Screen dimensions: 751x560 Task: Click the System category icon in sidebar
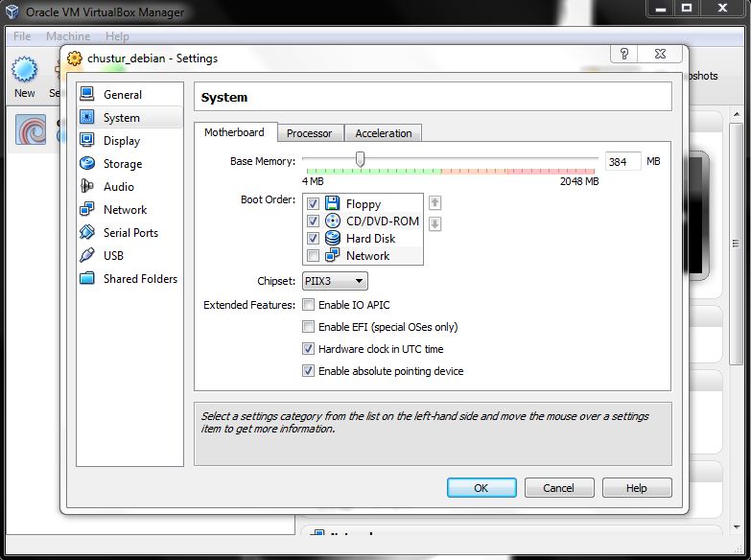point(87,117)
